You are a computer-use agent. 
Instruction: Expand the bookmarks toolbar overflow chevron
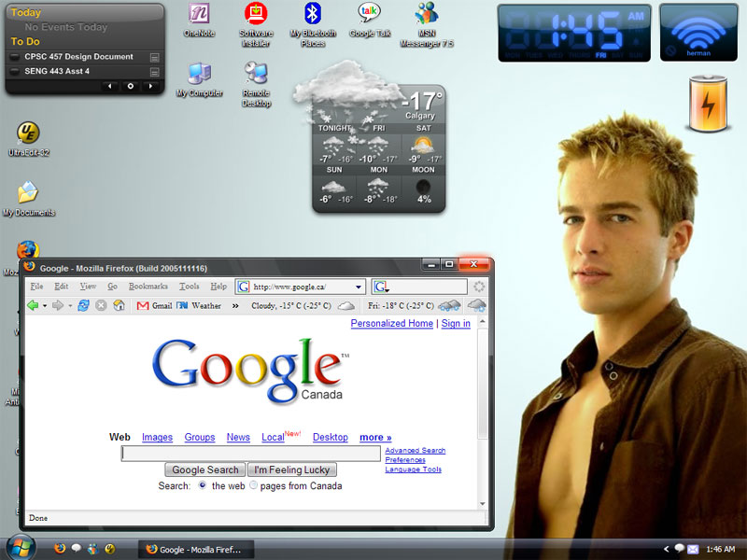click(x=235, y=305)
